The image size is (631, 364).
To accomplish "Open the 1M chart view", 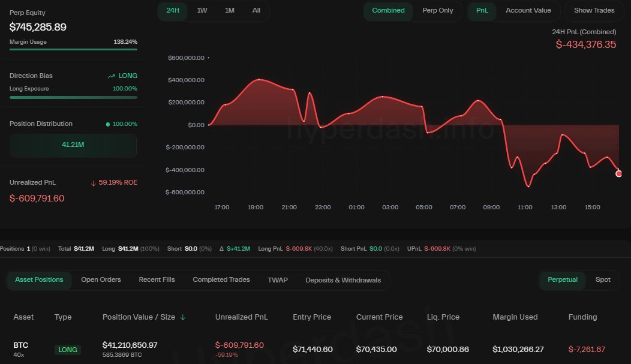I will [x=229, y=11].
